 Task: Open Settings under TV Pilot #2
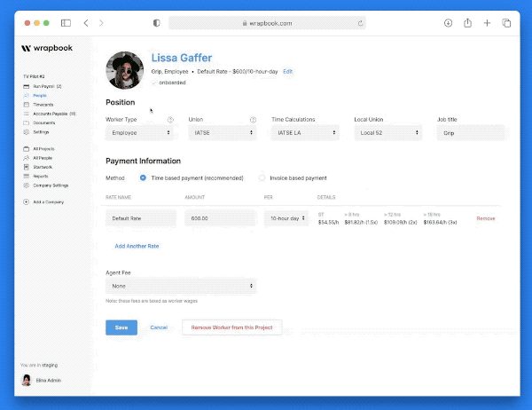41,132
